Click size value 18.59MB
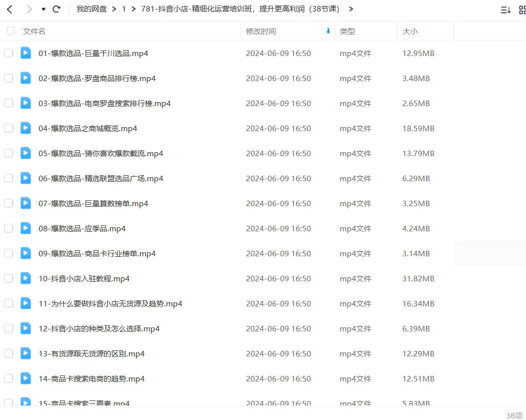 coord(418,128)
